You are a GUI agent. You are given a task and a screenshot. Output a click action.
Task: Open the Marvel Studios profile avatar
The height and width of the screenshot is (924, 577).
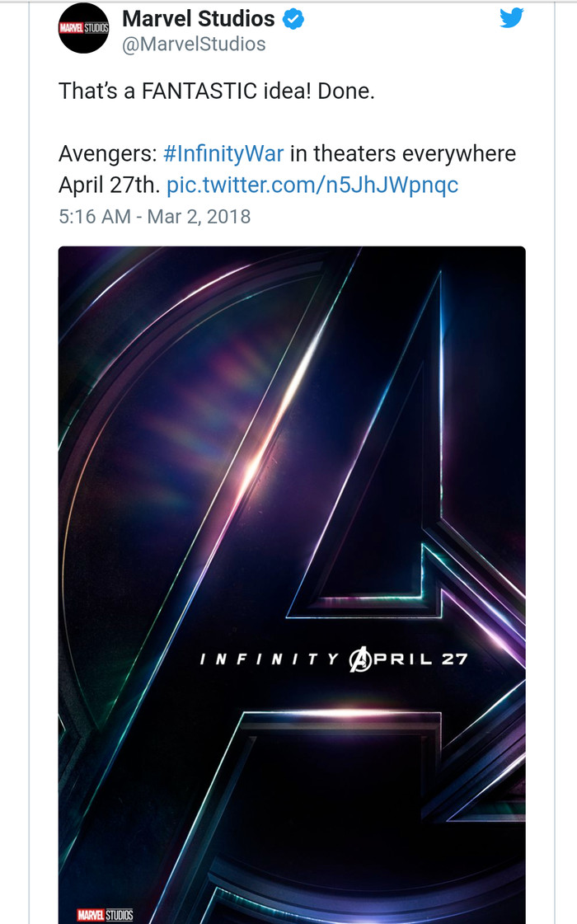tap(84, 29)
